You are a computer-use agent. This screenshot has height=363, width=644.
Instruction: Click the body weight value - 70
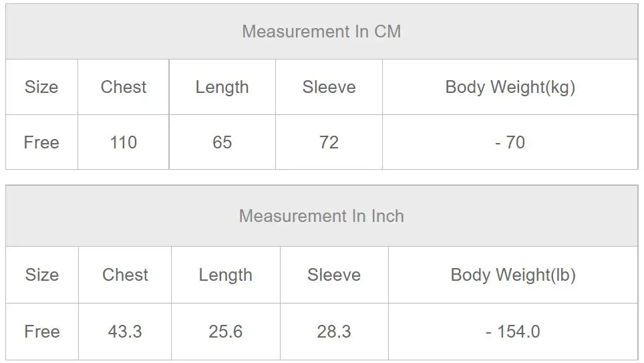(x=510, y=142)
